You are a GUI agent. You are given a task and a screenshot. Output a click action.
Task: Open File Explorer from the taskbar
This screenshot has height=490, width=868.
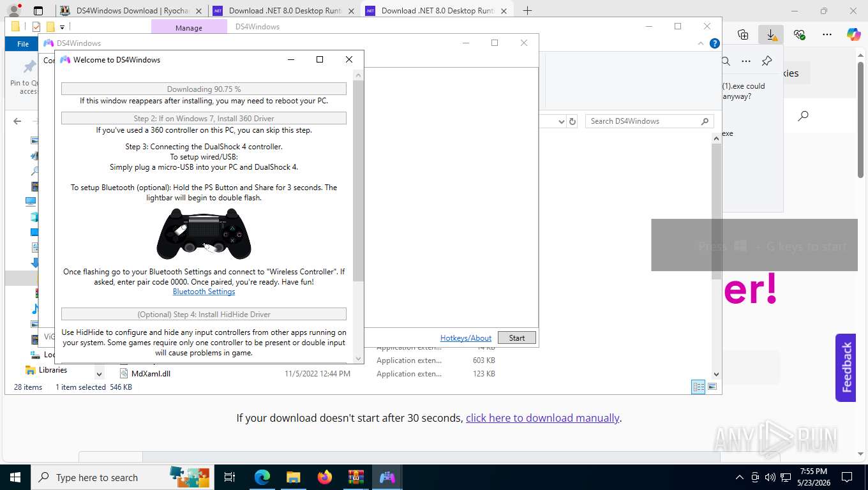point(293,477)
